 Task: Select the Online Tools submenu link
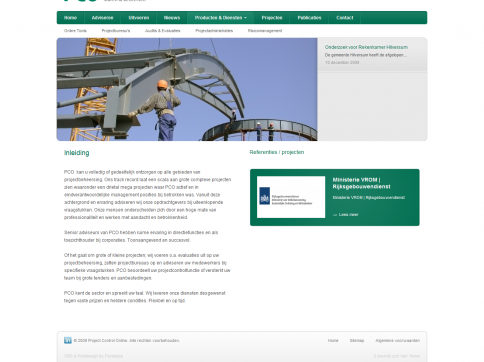75,31
